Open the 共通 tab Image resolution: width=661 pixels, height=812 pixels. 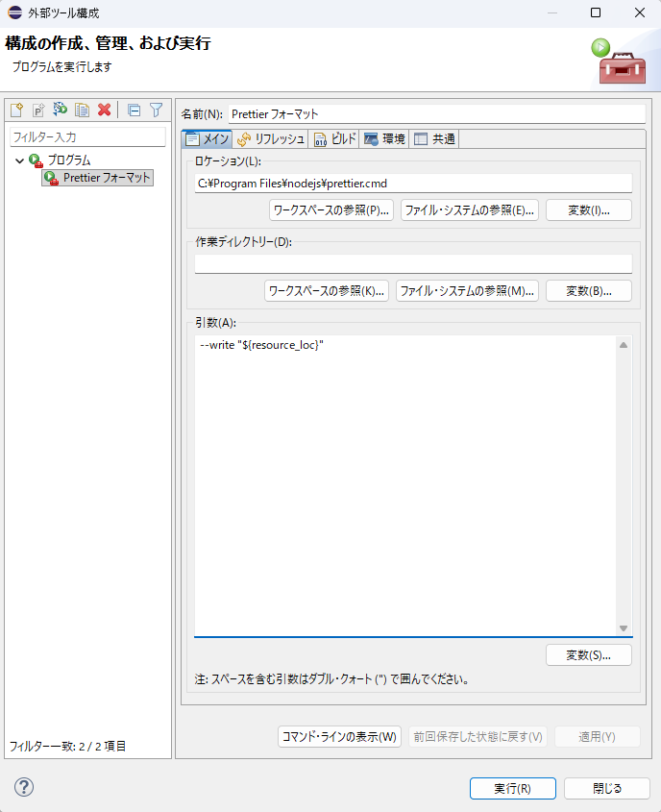pos(434,139)
